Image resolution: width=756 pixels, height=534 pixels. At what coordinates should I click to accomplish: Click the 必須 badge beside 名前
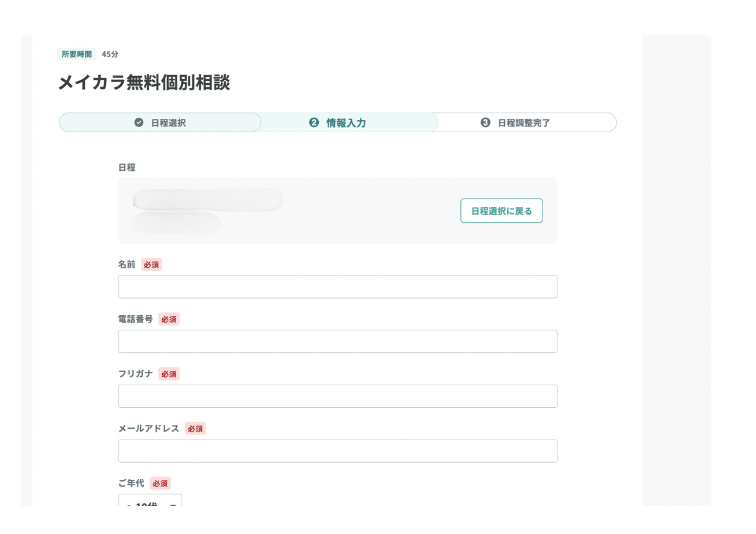coord(151,265)
